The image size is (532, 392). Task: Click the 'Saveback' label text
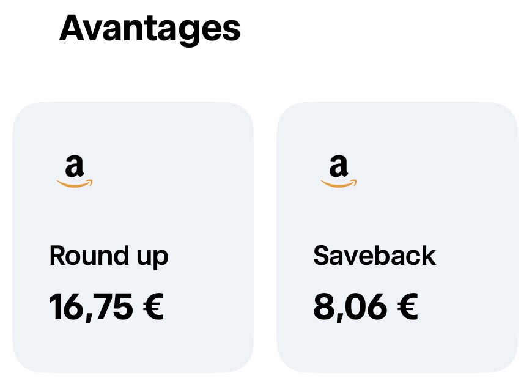pos(375,256)
